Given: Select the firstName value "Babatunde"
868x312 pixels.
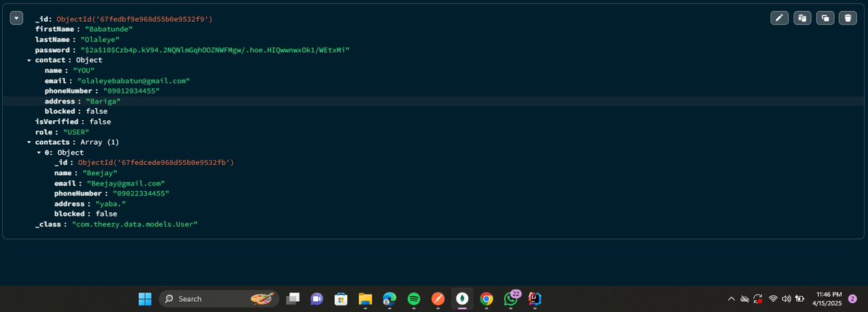Looking at the screenshot, I should point(111,28).
